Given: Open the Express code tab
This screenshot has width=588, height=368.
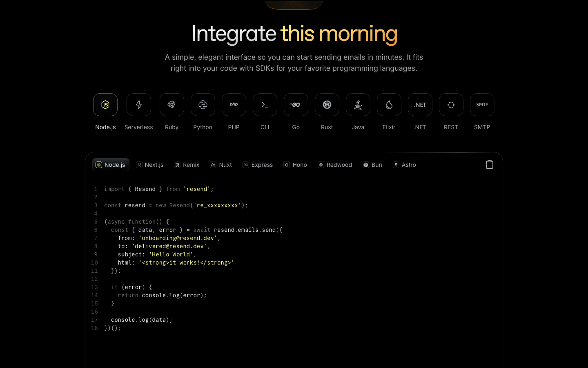Looking at the screenshot, I should click(258, 165).
